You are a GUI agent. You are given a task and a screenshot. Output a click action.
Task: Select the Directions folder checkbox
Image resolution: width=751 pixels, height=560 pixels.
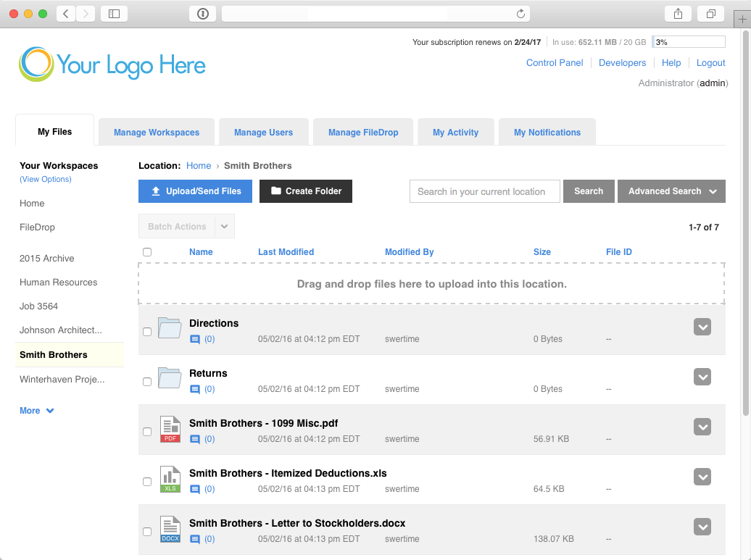point(147,332)
